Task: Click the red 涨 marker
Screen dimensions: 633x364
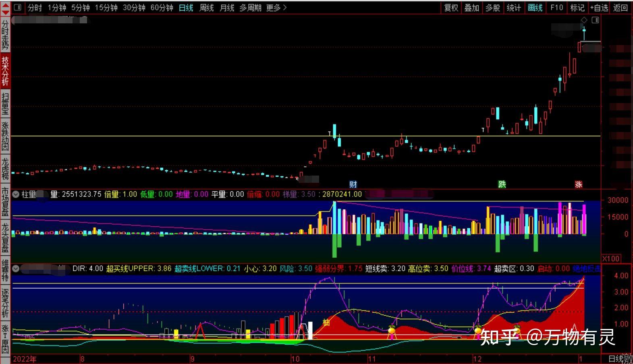Action: pyautogui.click(x=579, y=184)
